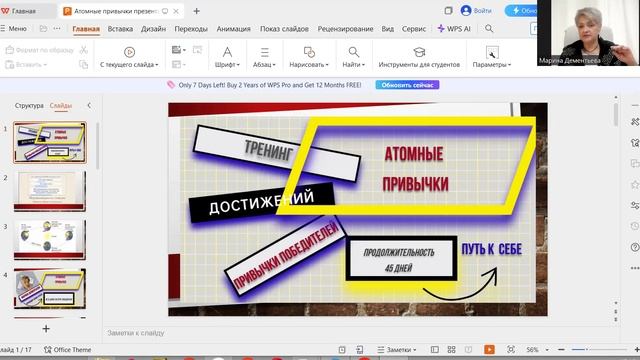Click the Draw shapes icon
This screenshot has width=640, height=360.
[x=309, y=52]
